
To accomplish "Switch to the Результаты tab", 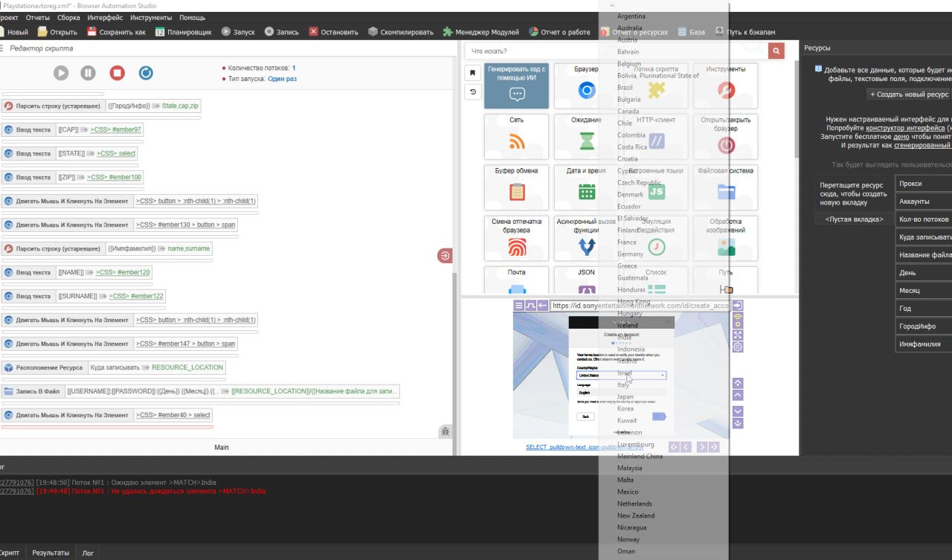I will coord(51,553).
